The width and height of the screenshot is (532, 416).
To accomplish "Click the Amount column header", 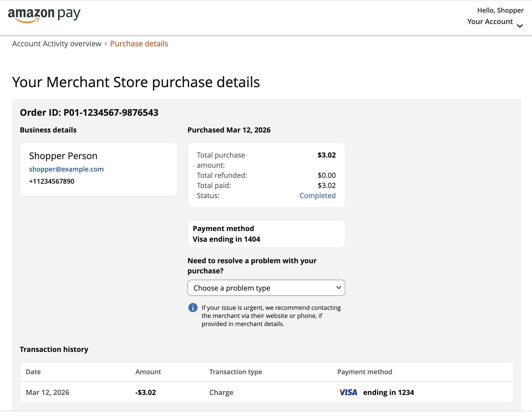I will tap(148, 372).
